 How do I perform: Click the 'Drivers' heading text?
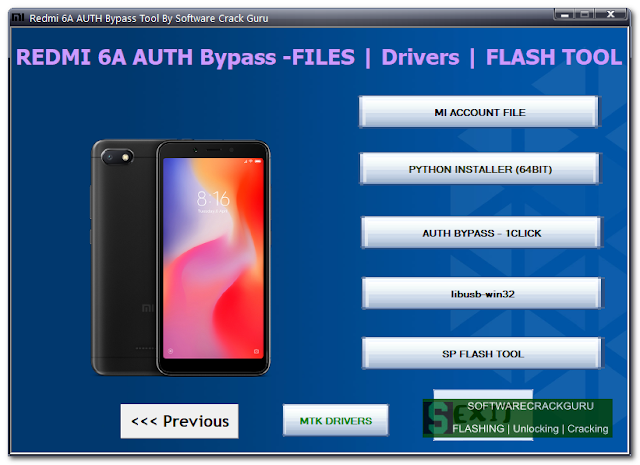tap(420, 57)
